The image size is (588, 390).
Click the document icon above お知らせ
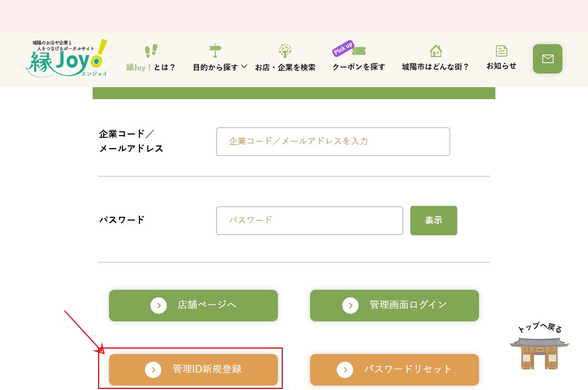coord(501,50)
